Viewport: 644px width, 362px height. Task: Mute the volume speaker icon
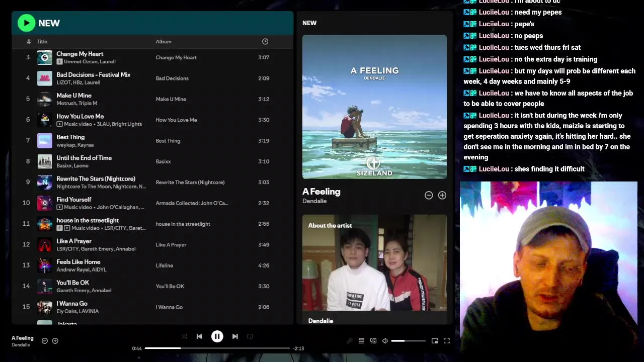385,341
